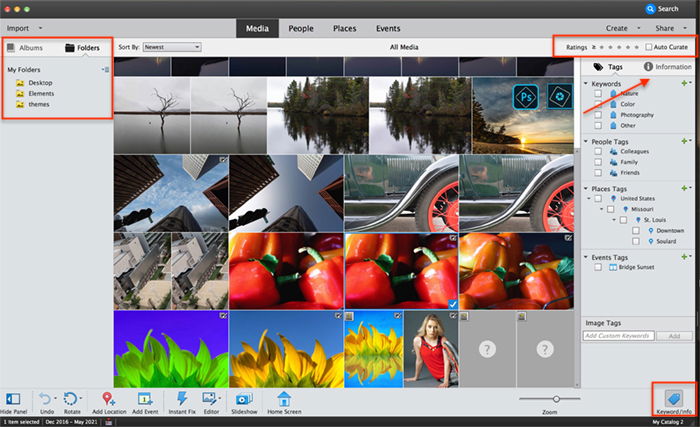Click the Rotate icon in bottom toolbar
This screenshot has height=427, width=700.
click(71, 399)
